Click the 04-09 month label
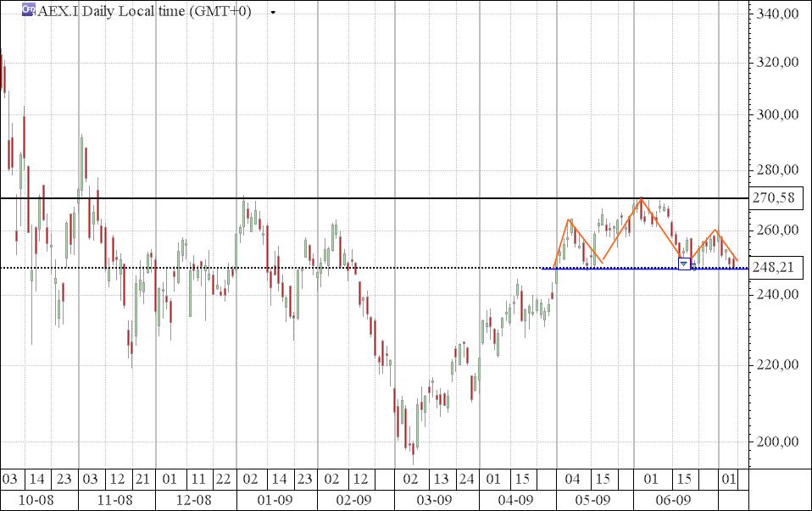812x511 pixels. point(515,501)
